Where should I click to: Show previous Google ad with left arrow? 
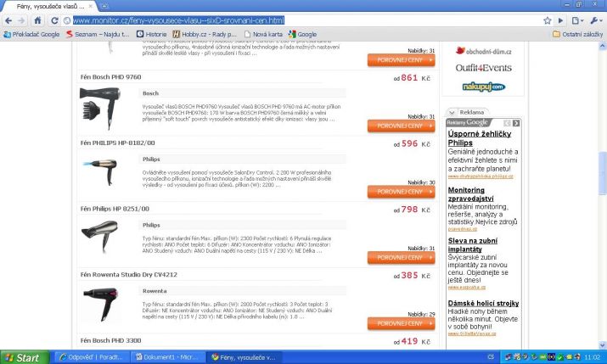coord(507,123)
